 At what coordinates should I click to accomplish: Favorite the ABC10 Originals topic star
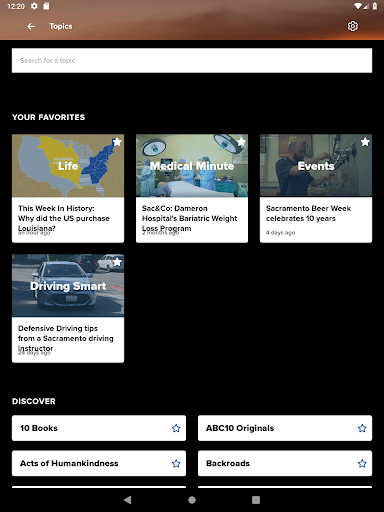tap(362, 428)
